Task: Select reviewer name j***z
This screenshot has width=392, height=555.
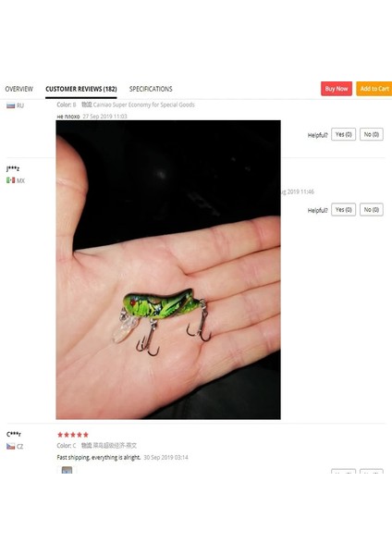Action: 13,169
